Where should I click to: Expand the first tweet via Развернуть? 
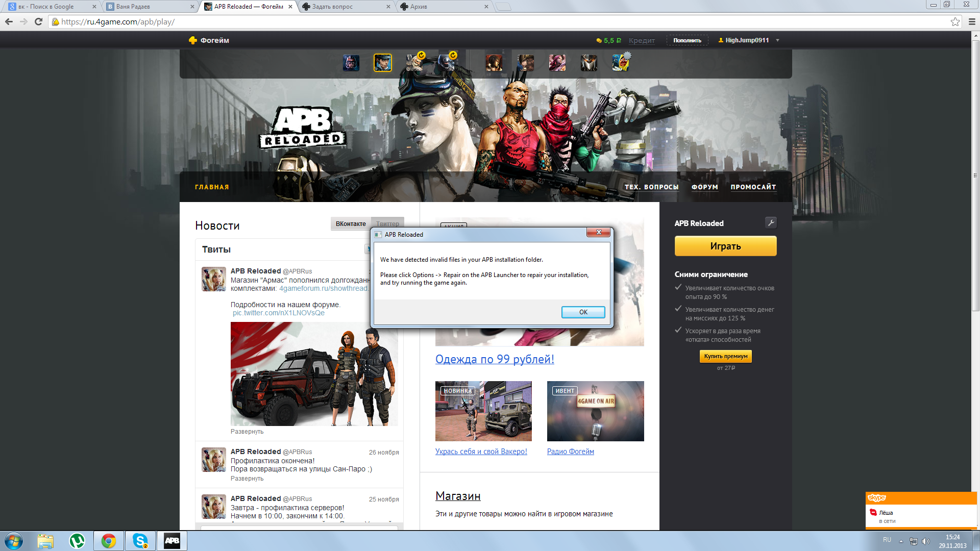click(247, 432)
